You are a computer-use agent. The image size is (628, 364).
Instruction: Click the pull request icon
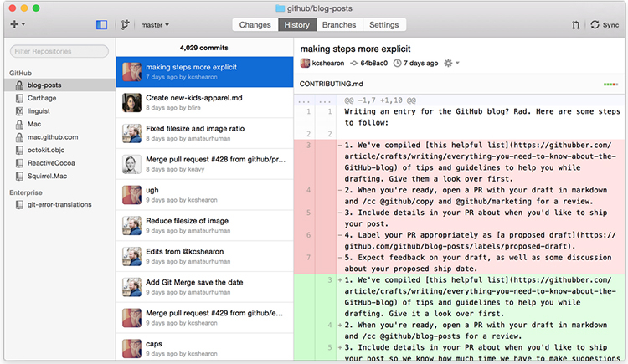click(x=575, y=25)
